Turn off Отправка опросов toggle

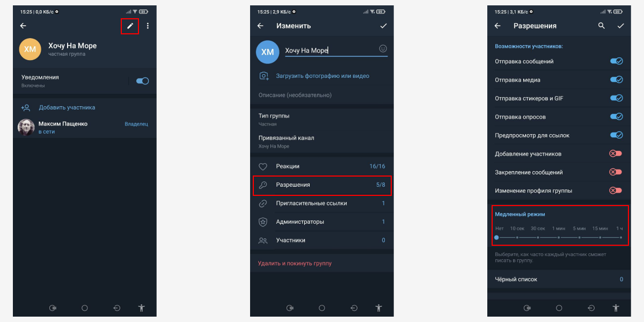click(616, 117)
